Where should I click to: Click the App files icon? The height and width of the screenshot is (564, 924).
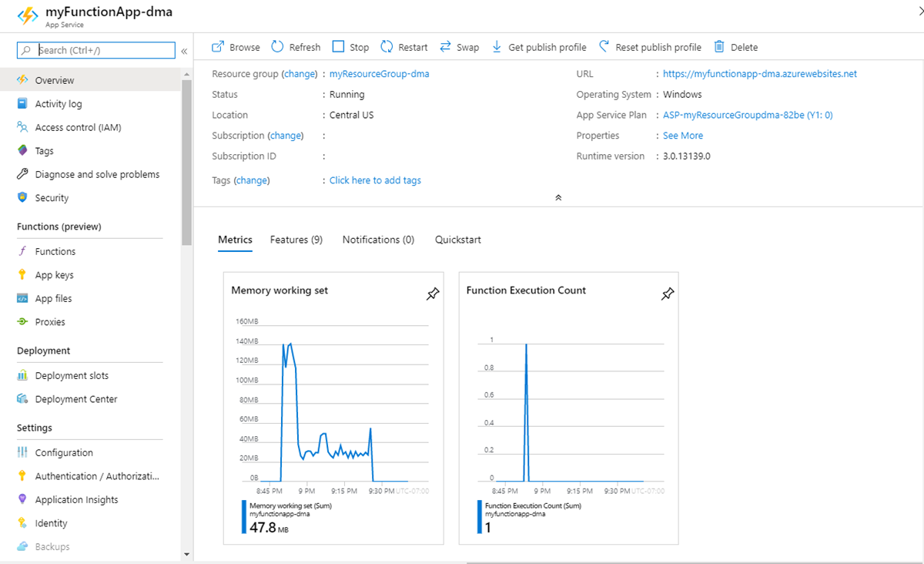pos(22,298)
